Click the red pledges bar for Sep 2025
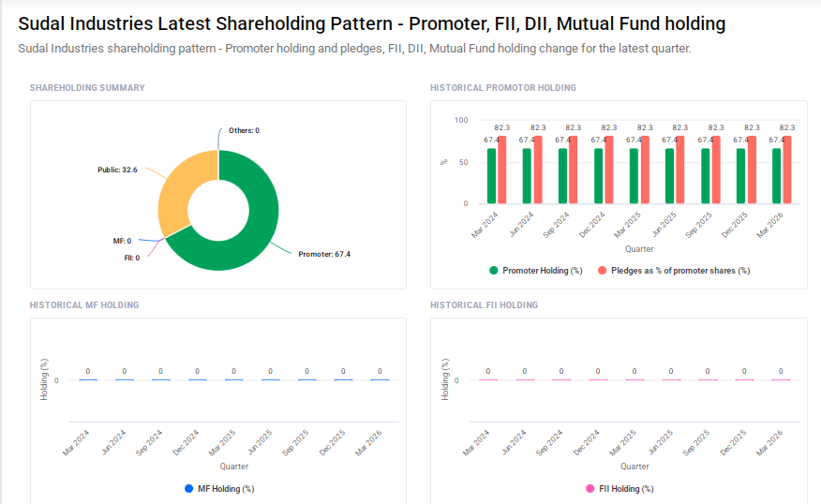Screen dimensions: 821x504 click(716, 170)
